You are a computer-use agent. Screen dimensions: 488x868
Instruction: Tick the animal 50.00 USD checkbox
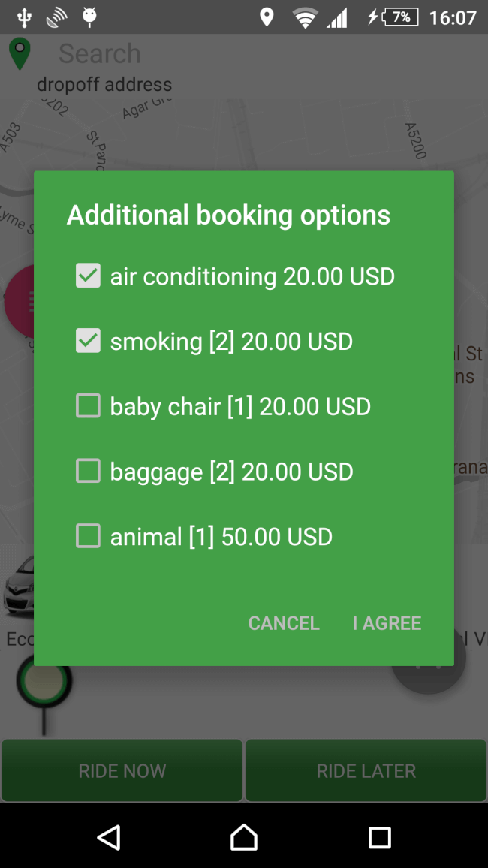pos(89,536)
